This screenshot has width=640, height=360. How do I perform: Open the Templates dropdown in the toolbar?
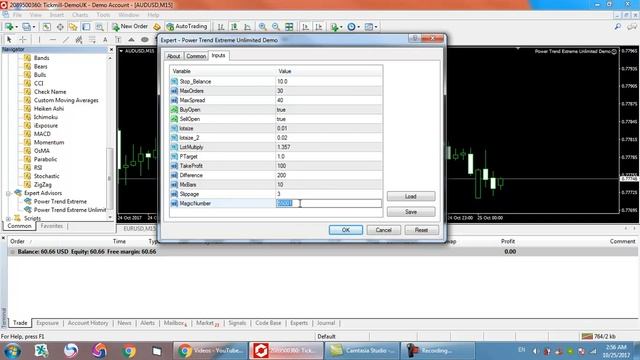(371, 27)
